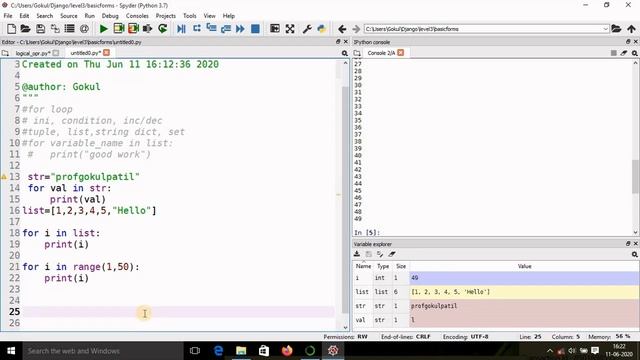Click Save data as icon in the Variable explorer
This screenshot has height=360, width=640.
pos(380,254)
